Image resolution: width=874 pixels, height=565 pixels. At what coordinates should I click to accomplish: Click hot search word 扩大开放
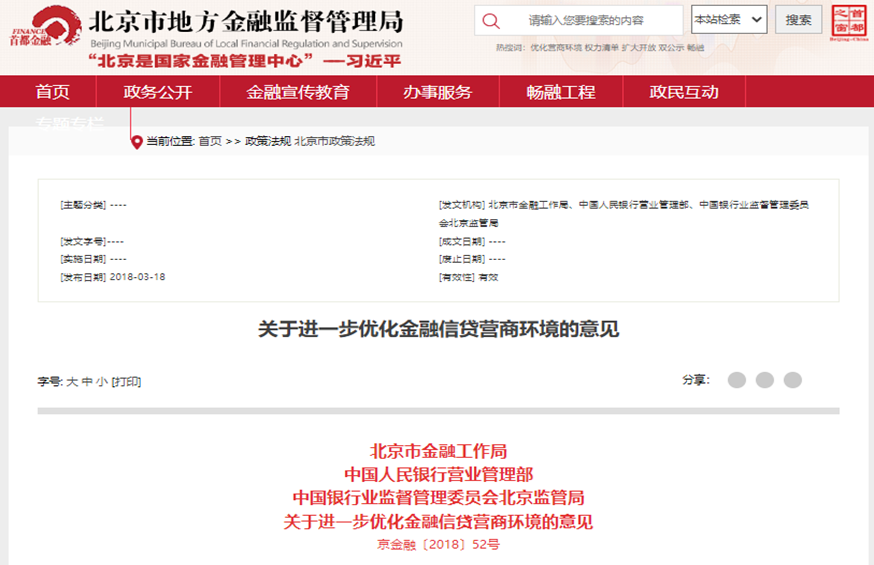639,48
